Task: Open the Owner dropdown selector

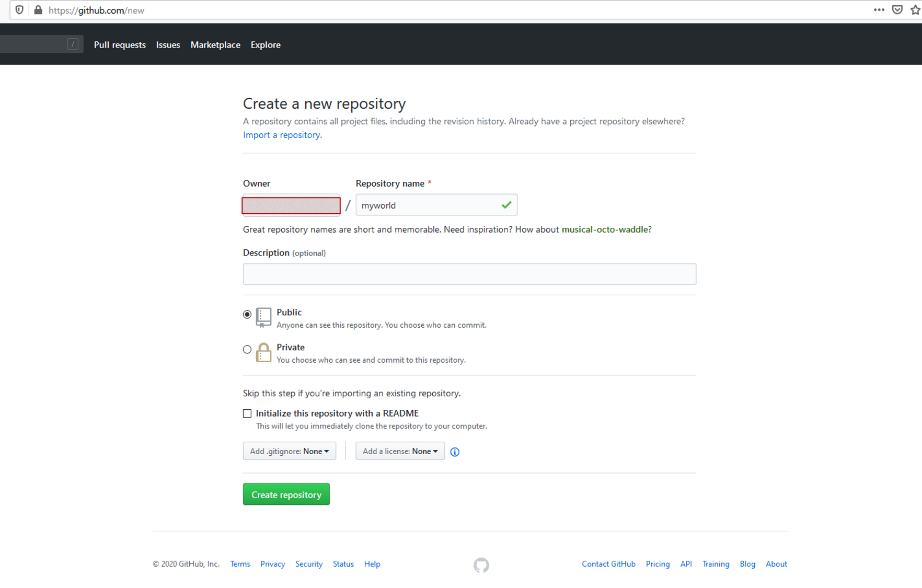Action: (291, 205)
